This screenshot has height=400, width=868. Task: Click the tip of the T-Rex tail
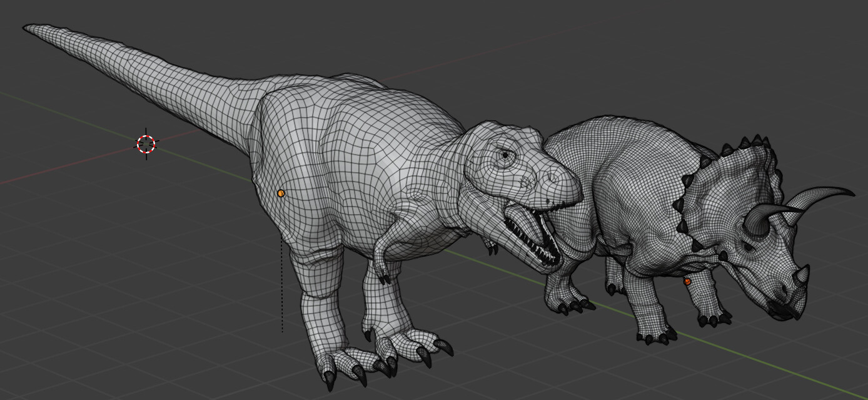(28, 25)
